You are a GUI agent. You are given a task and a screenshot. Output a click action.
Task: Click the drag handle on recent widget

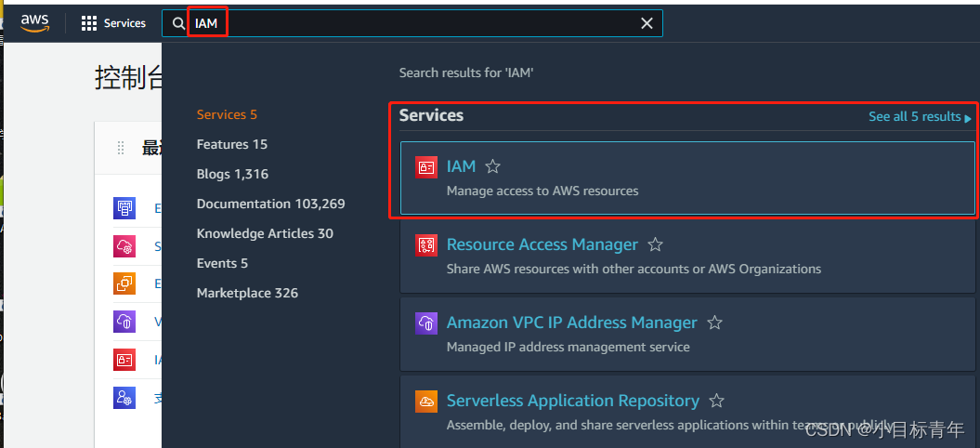pyautogui.click(x=121, y=149)
